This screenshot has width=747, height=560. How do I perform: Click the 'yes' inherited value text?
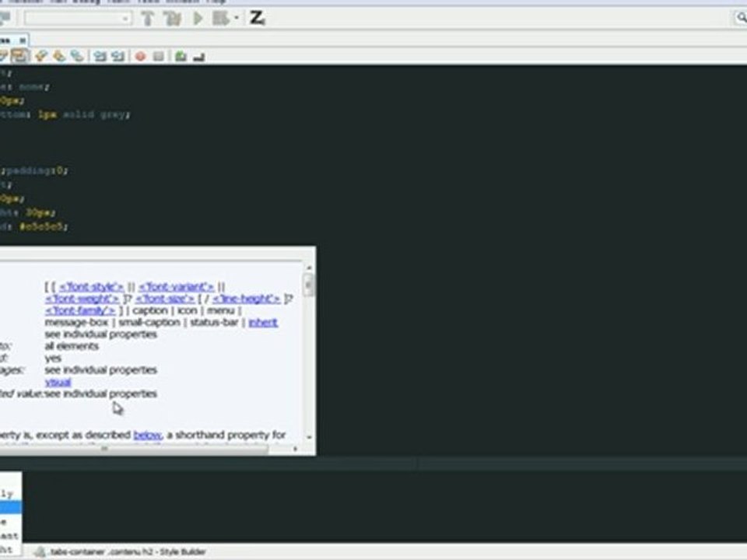pos(53,358)
